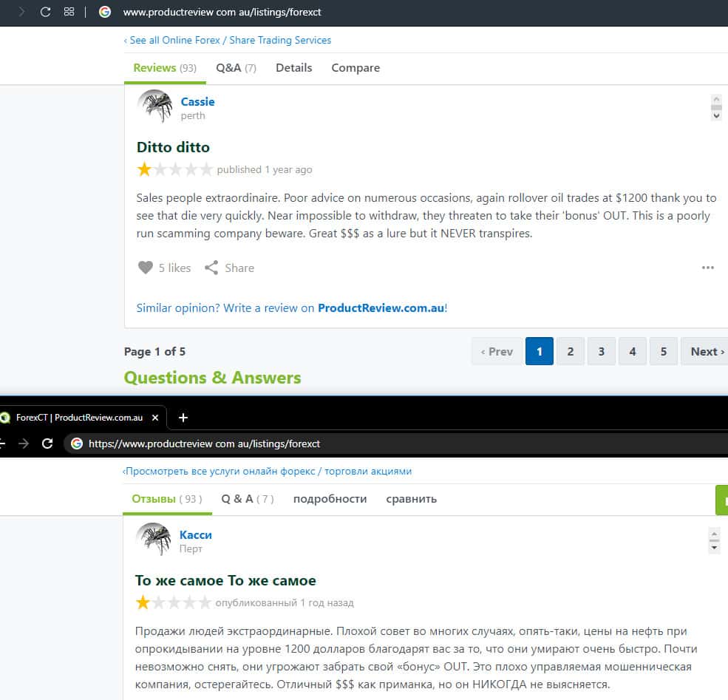
Task: Click Касси's spider avatar image
Action: point(154,539)
